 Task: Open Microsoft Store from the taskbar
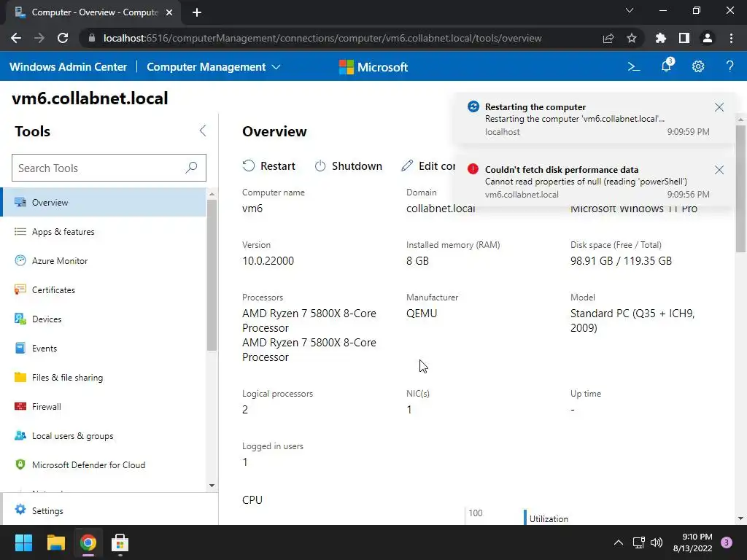point(120,542)
